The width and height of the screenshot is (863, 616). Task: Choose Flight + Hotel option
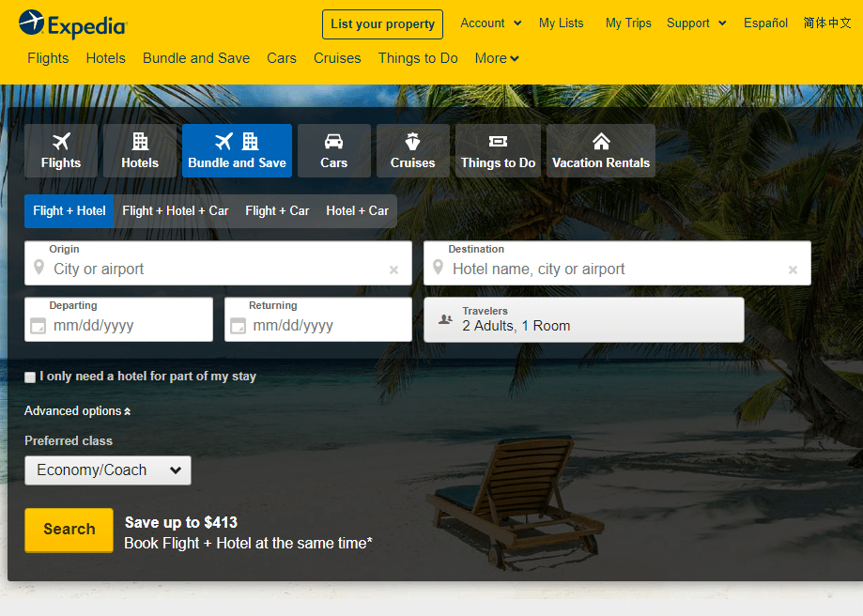(x=69, y=211)
